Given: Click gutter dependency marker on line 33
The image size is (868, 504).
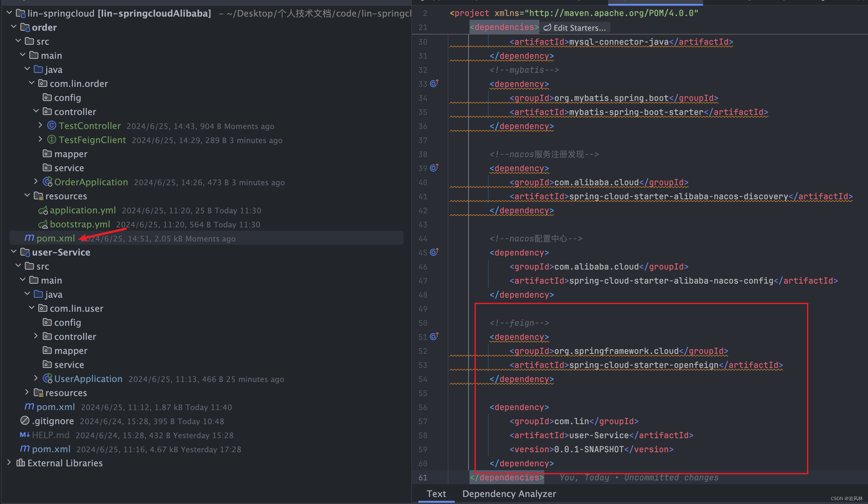Looking at the screenshot, I should click(x=434, y=83).
